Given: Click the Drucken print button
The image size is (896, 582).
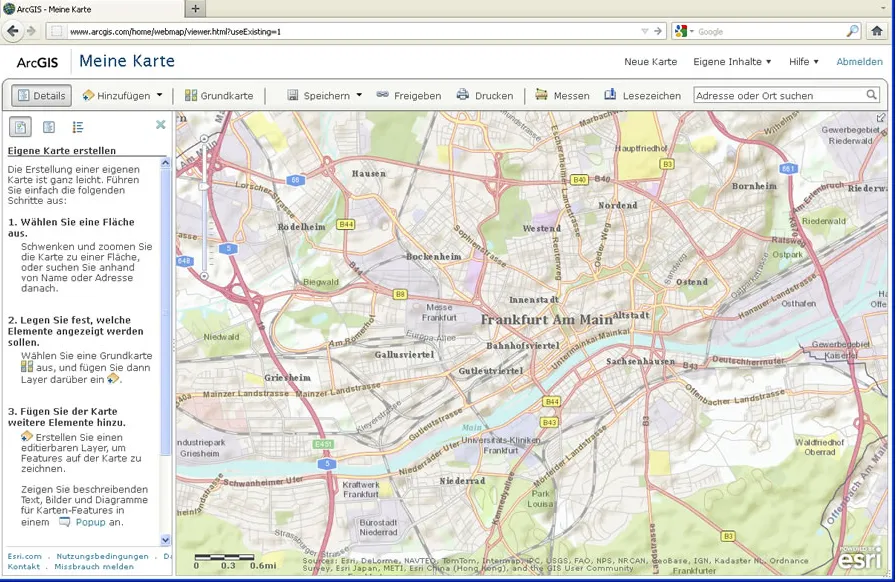Looking at the screenshot, I should pos(485,96).
